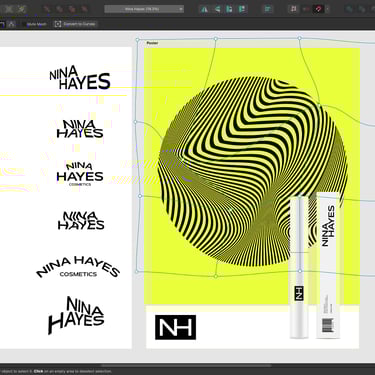The width and height of the screenshot is (375, 375).
Task: Click the small NH badge on the tube
Action: tap(299, 293)
